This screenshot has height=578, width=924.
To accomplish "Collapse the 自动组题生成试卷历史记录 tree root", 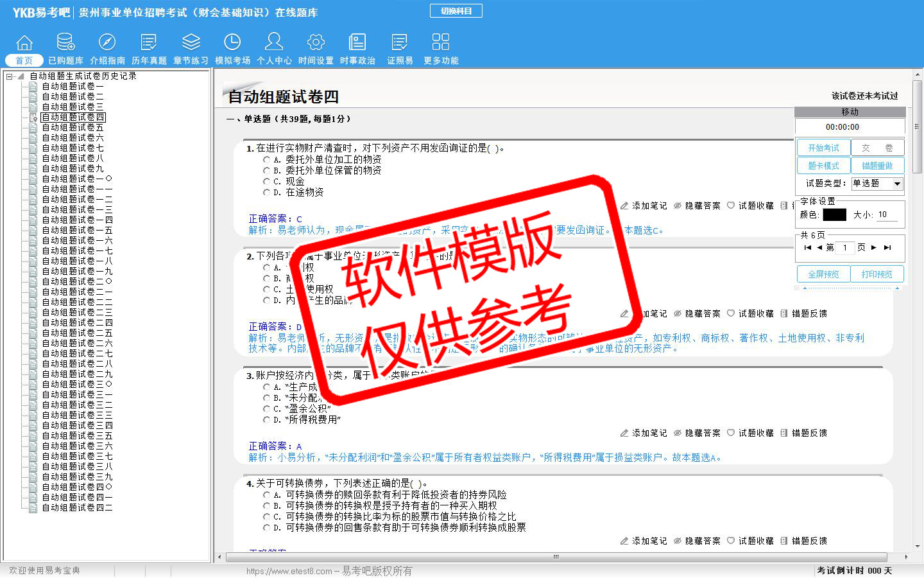I will pos(10,76).
